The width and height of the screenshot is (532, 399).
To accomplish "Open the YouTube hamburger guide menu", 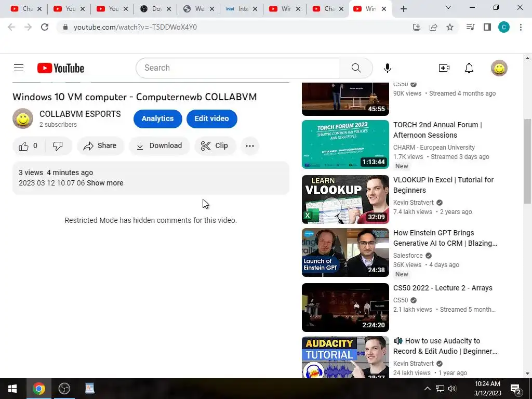I will coord(19,68).
